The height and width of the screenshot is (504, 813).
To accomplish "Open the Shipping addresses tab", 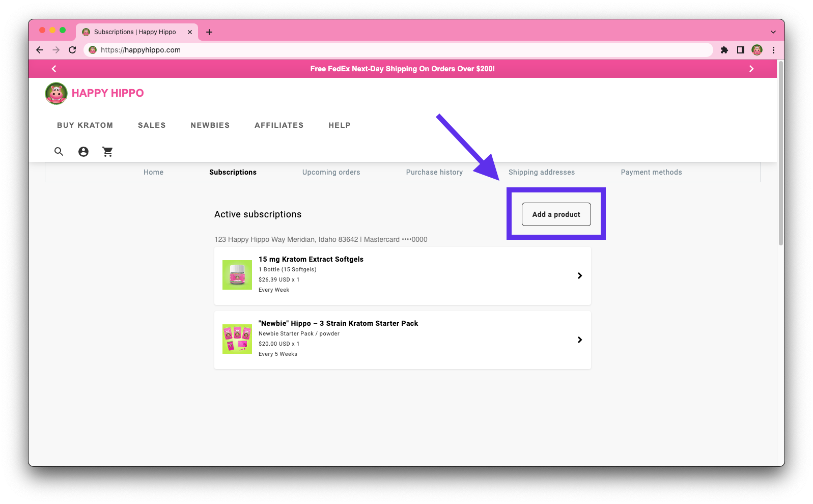I will (x=542, y=172).
